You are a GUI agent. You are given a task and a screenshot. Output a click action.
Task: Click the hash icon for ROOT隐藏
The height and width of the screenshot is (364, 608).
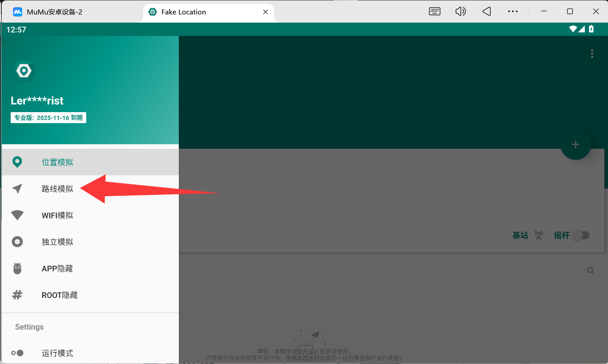tap(17, 295)
